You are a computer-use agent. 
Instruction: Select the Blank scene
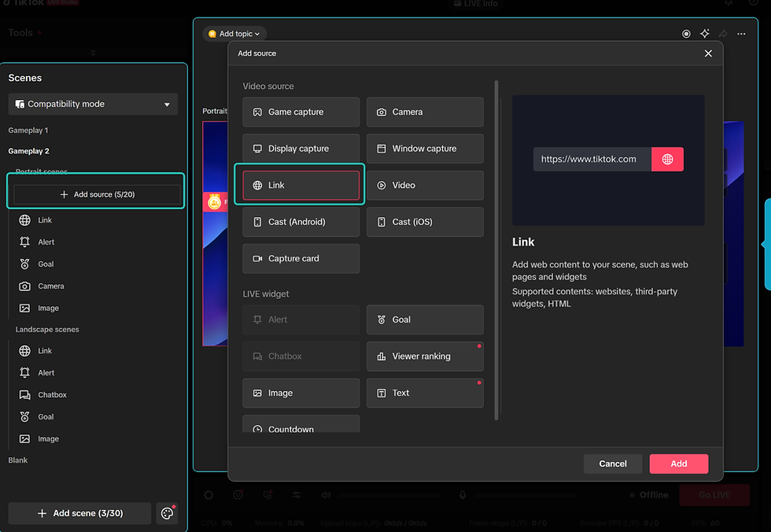17,460
